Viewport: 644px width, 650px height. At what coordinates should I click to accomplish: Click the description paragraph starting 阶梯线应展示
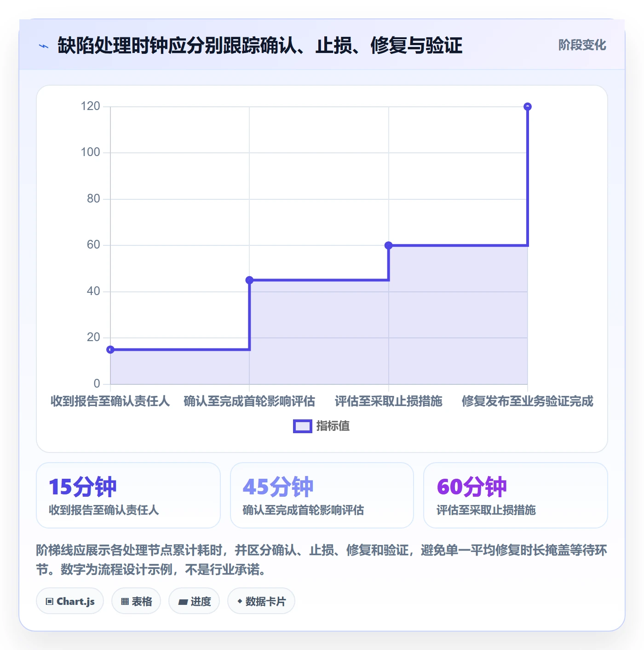(322, 560)
